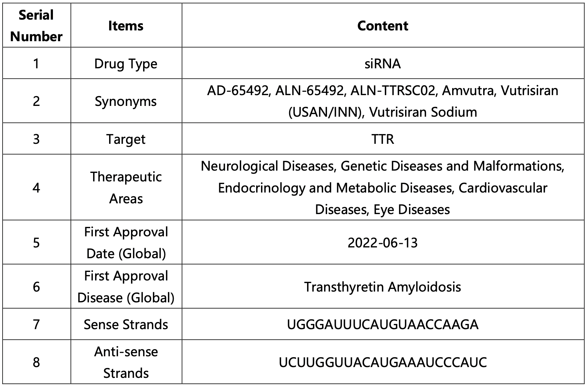This screenshot has height=387, width=588.
Task: Click the Serial Number header cell
Action: coord(36,26)
